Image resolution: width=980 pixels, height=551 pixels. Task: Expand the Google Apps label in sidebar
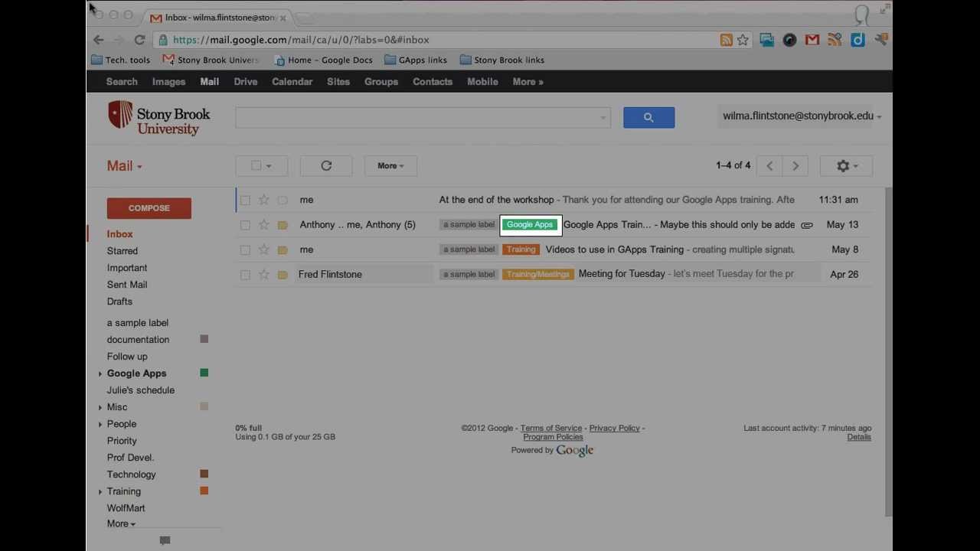(100, 373)
